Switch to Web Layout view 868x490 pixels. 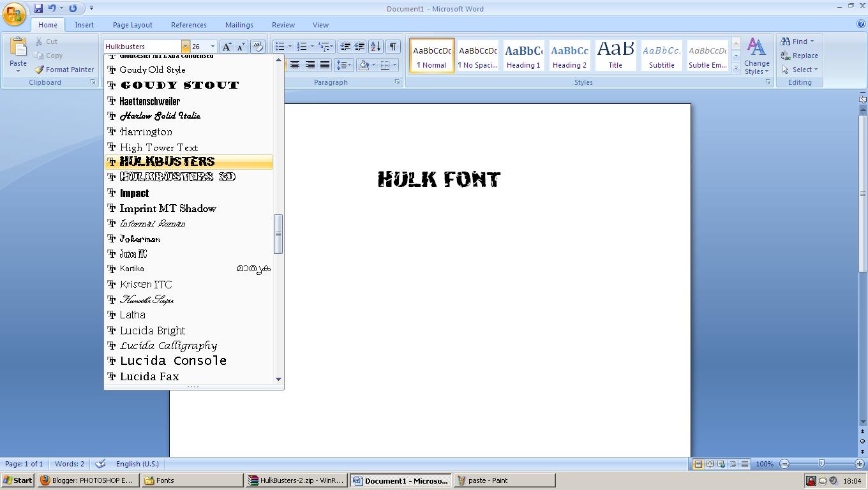(x=721, y=464)
